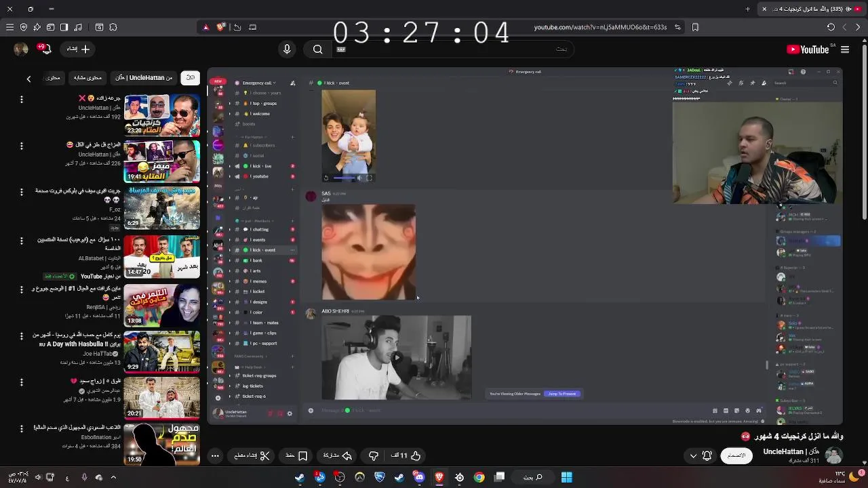Viewport: 868px width, 488px height.
Task: Click the video player to pause playback
Action: pos(525,246)
